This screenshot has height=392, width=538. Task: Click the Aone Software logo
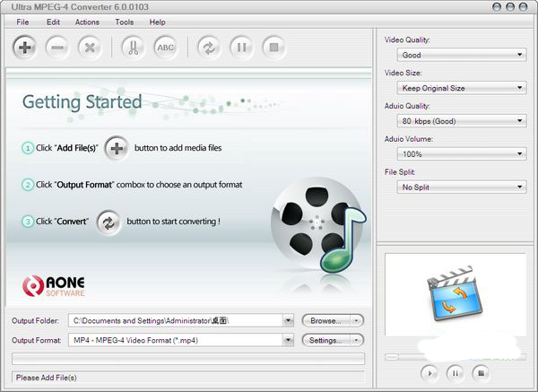coord(54,286)
